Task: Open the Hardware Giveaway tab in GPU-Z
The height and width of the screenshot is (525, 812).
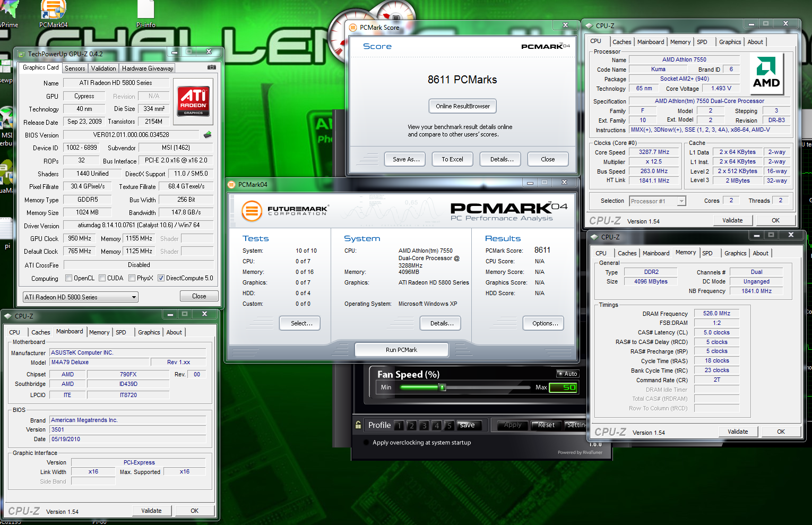Action: tap(148, 68)
